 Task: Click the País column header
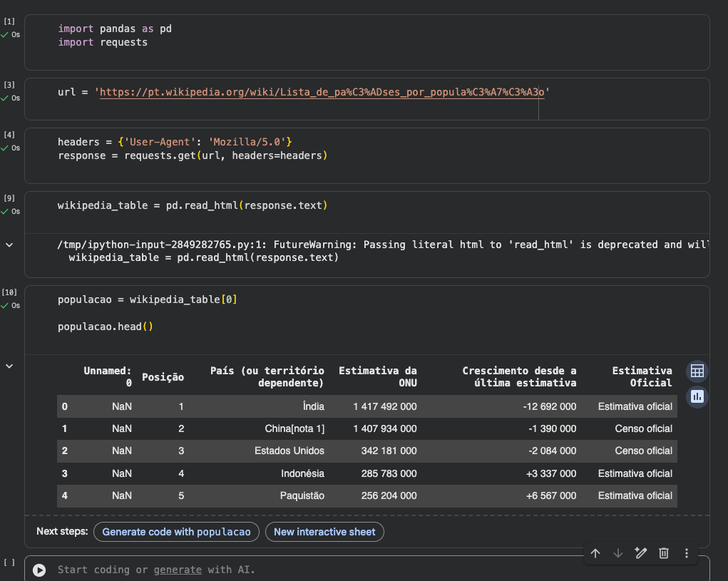point(267,376)
